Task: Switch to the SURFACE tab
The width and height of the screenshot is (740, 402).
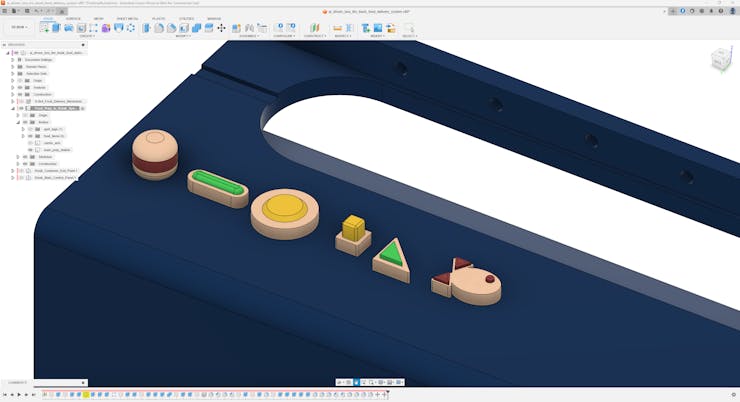Action: pyautogui.click(x=73, y=19)
